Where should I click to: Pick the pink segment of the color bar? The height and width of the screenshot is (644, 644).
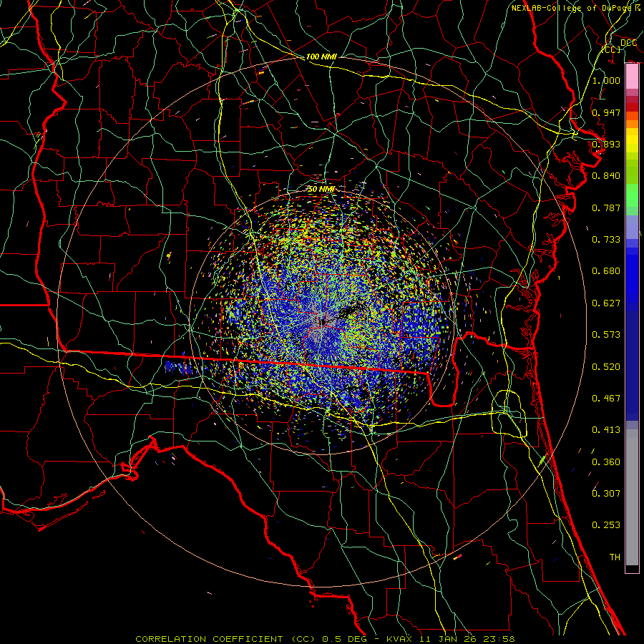632,77
